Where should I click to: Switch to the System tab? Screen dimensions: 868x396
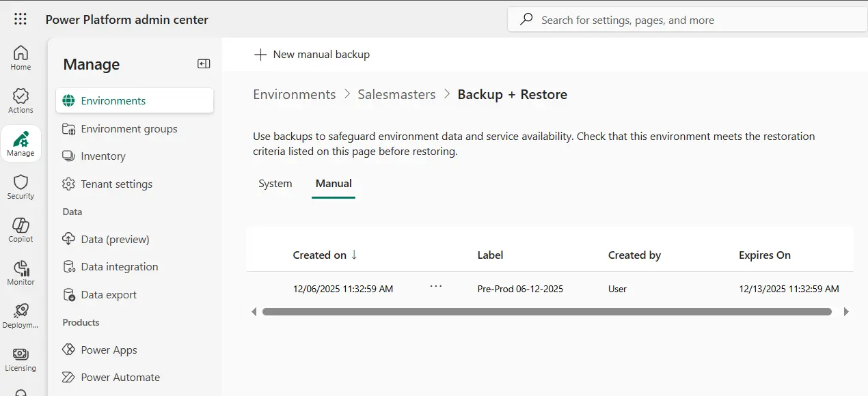(275, 183)
